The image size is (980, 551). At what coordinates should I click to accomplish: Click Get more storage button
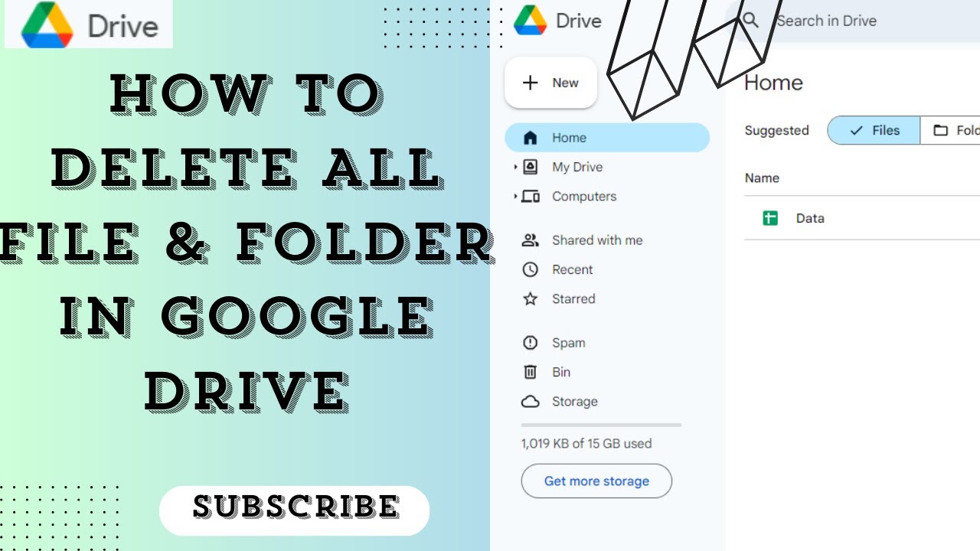coord(596,481)
